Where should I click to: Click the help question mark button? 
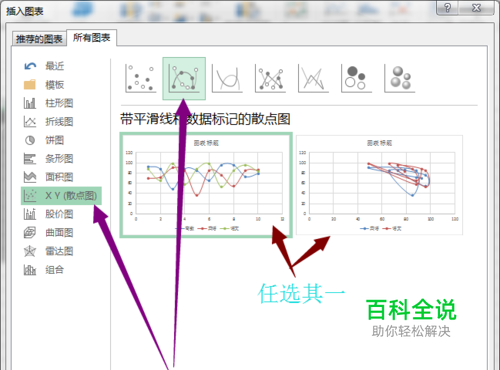448,8
